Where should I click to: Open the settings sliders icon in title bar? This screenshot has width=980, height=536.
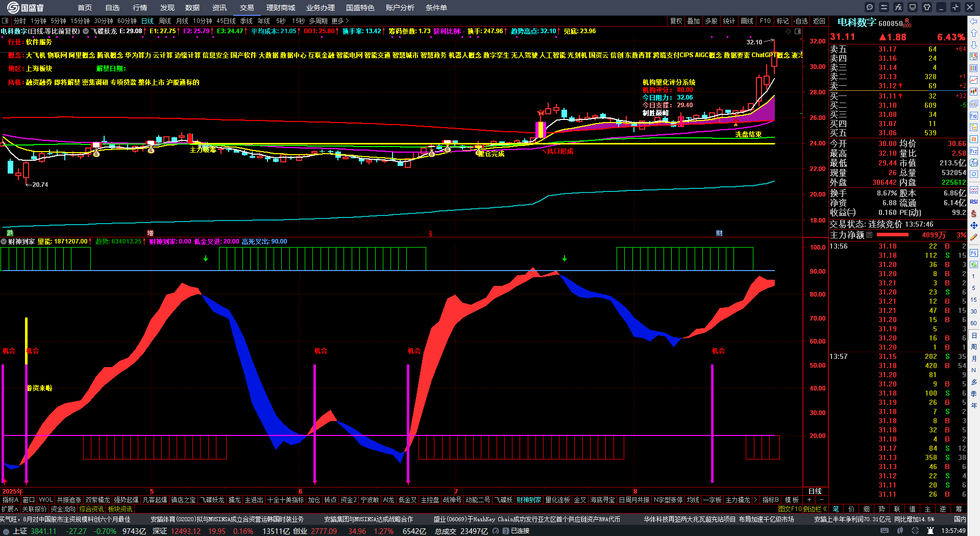click(884, 7)
